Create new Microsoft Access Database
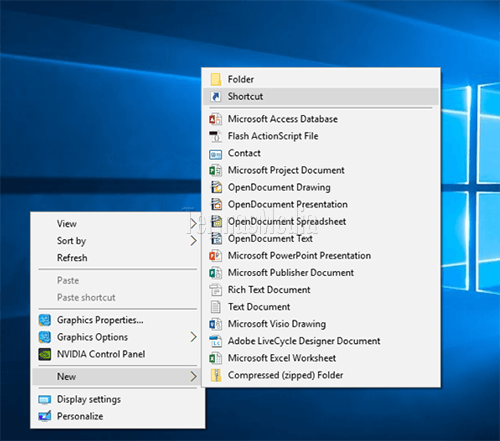The width and height of the screenshot is (500, 441). pyautogui.click(x=321, y=119)
